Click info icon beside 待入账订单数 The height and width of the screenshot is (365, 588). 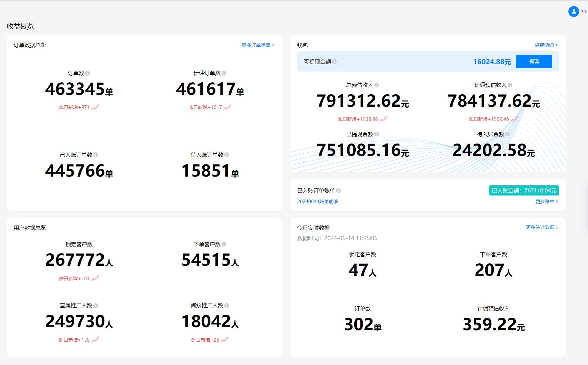[x=227, y=155]
